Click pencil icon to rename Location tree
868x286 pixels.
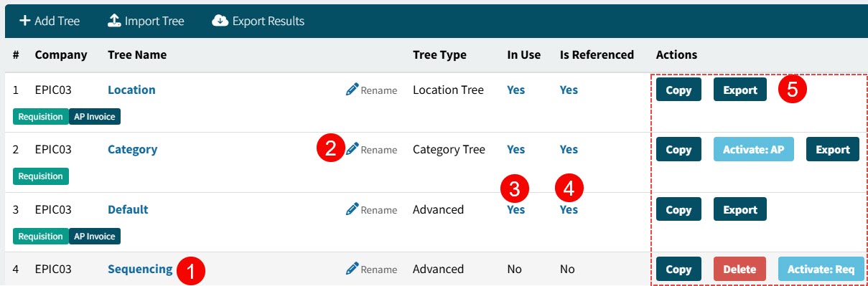pyautogui.click(x=352, y=90)
